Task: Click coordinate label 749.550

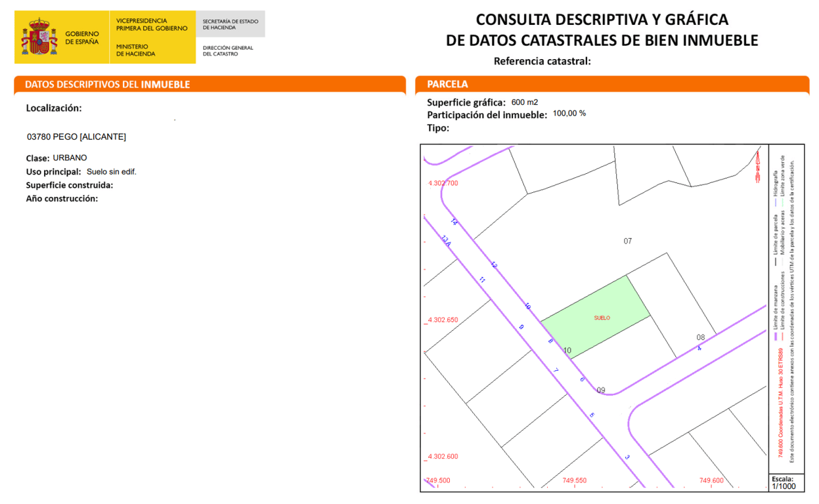Action: pyautogui.click(x=574, y=480)
